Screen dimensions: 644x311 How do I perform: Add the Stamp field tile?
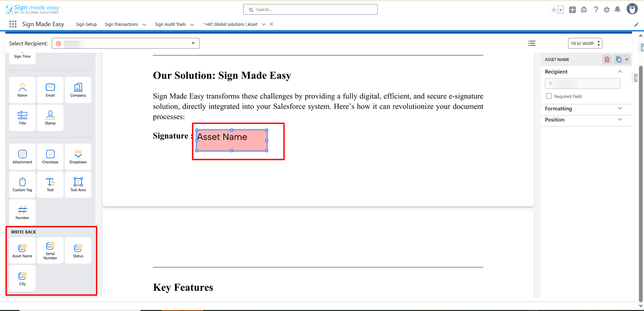[50, 118]
